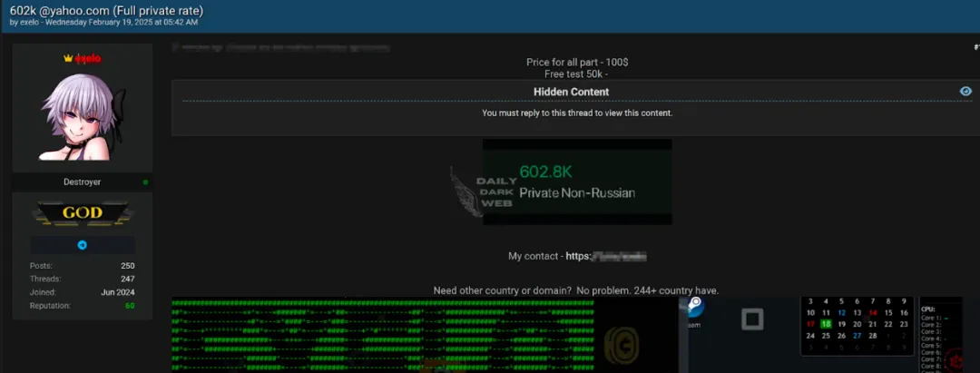980x373 pixels.
Task: Toggle the eye icon on Hidden Content
Action: pyautogui.click(x=965, y=91)
